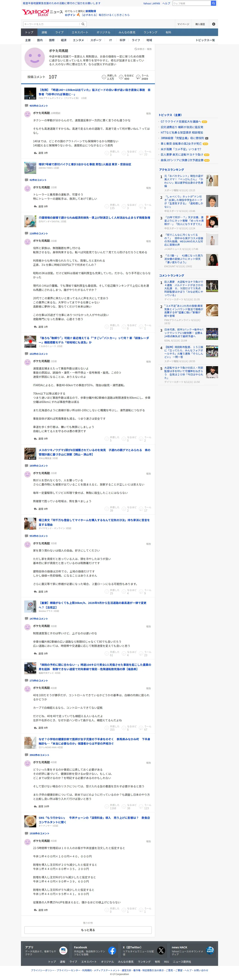Open access ranking item 1 thumbnail
This screenshot has width=239, height=980.
(212, 181)
